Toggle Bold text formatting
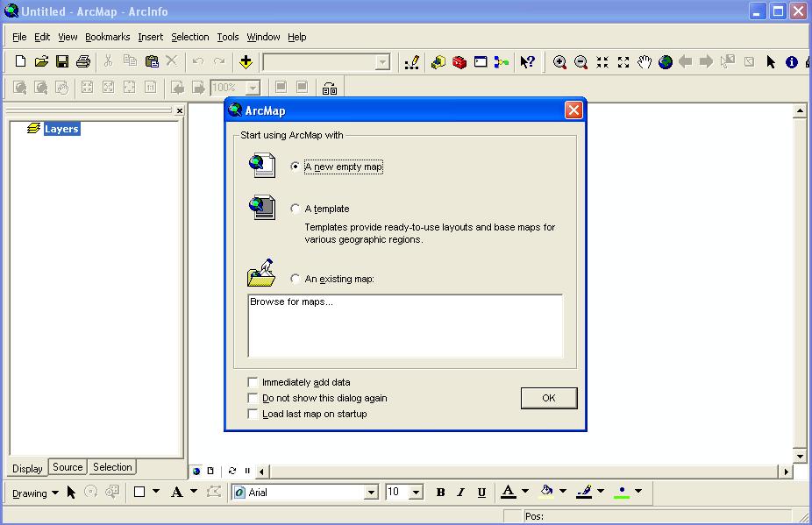 click(441, 492)
